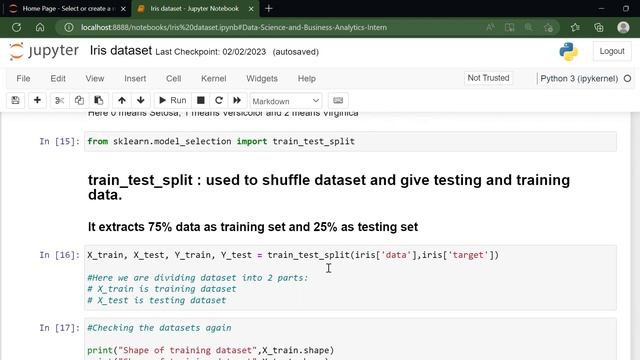The height and width of the screenshot is (360, 640).
Task: Click the 75% training set heading
Action: [x=253, y=227]
